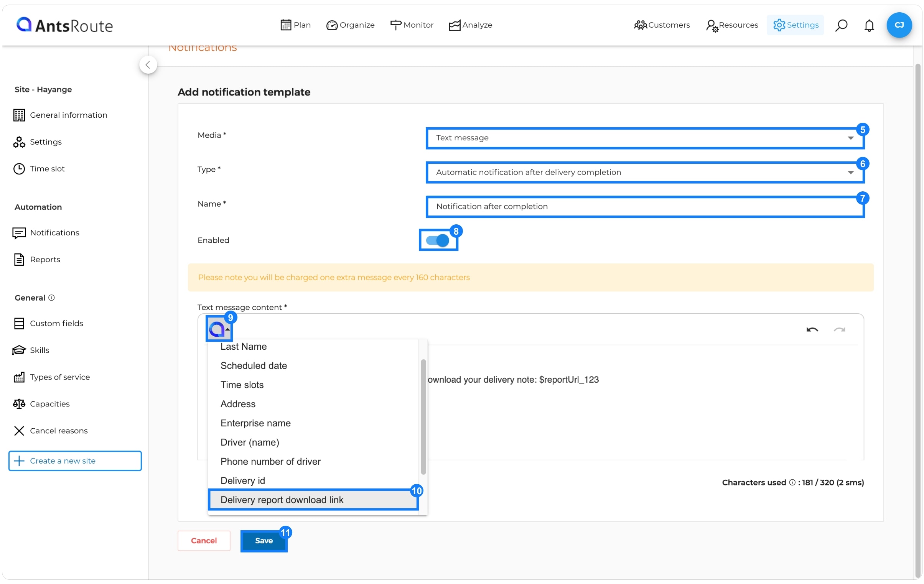The image size is (924, 584).
Task: Open the Settings tab in top bar
Action: point(796,25)
